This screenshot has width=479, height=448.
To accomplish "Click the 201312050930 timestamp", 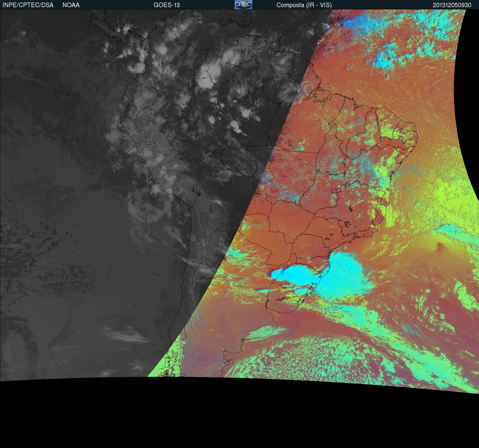I will (452, 5).
